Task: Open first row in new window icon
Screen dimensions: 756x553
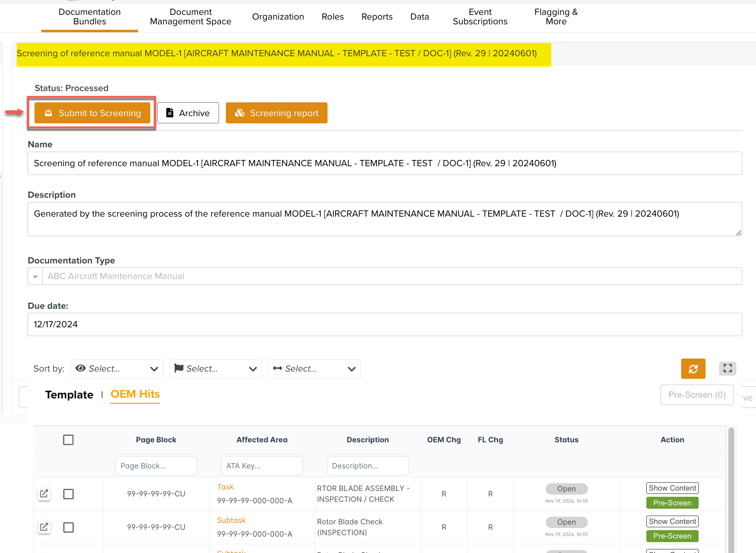Action: click(44, 493)
